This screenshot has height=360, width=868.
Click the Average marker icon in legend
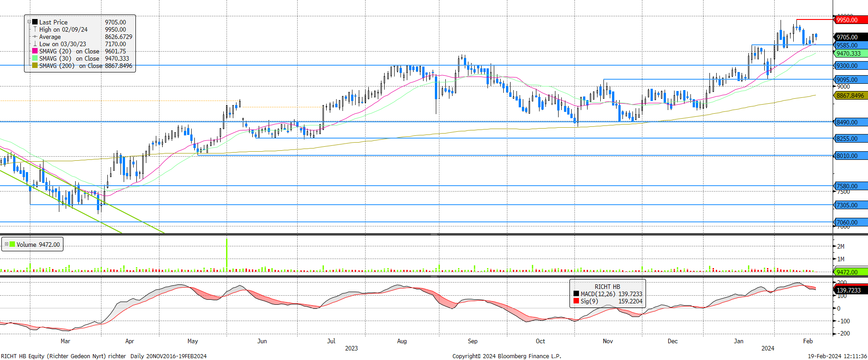point(35,37)
